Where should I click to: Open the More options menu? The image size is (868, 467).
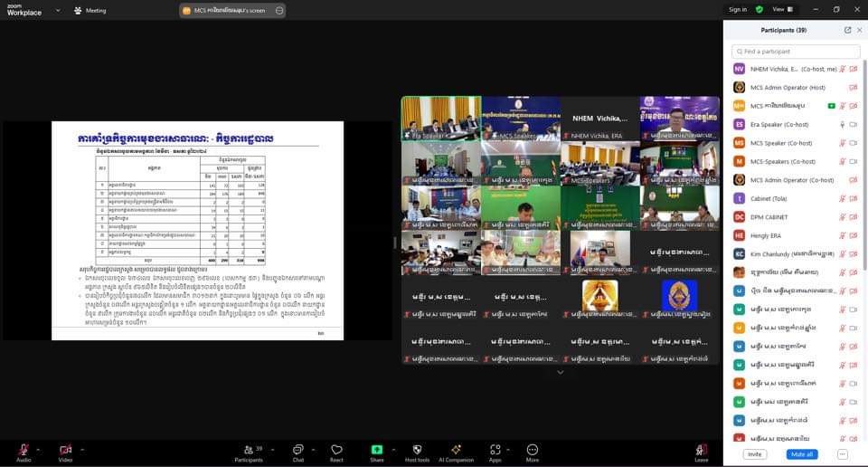click(532, 452)
